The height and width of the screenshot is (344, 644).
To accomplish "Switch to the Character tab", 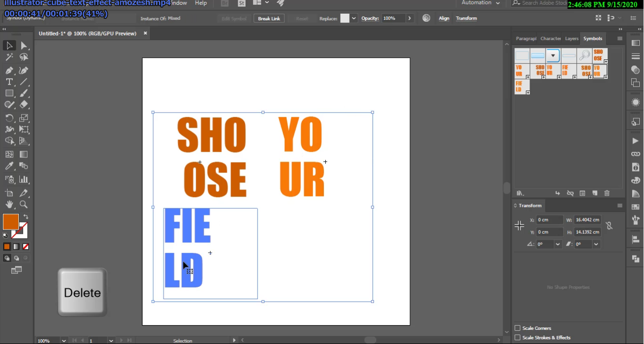I will point(551,39).
